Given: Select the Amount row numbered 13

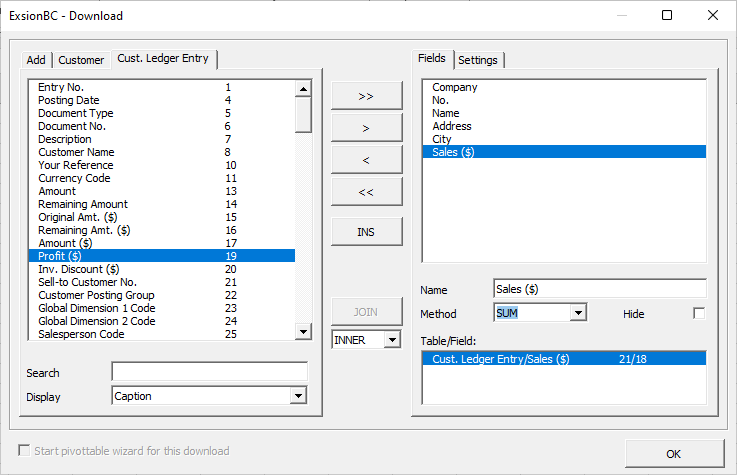Looking at the screenshot, I should point(161,191).
